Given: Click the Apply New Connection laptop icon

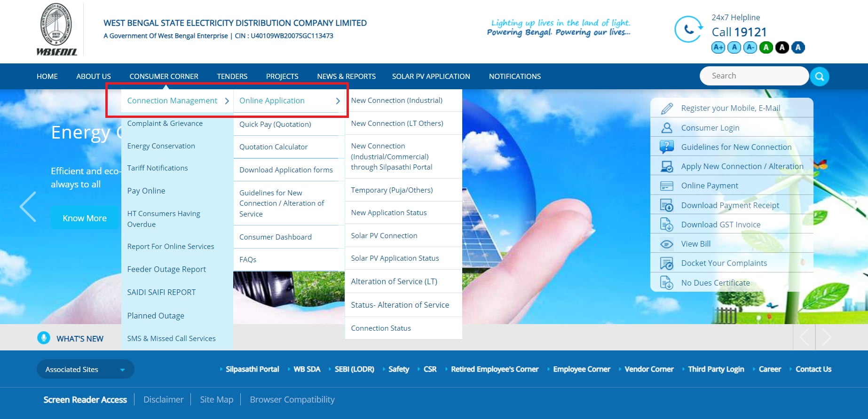Looking at the screenshot, I should 667,166.
